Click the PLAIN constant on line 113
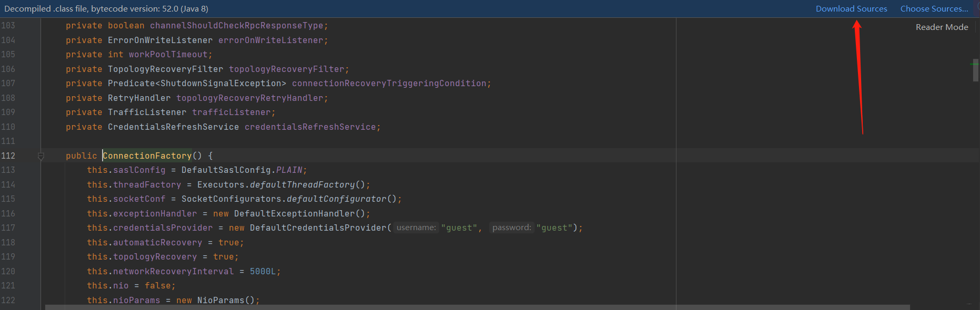The width and height of the screenshot is (980, 310). (x=289, y=170)
